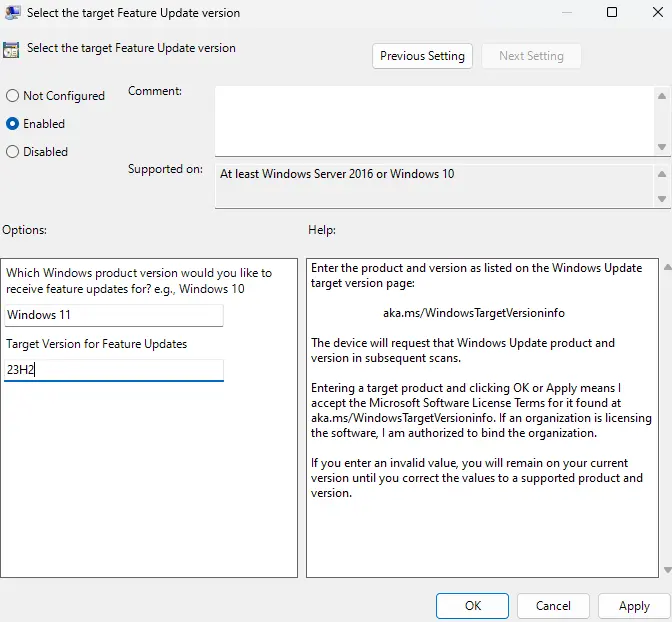
Task: Minimize the dialog window
Action: [x=567, y=12]
